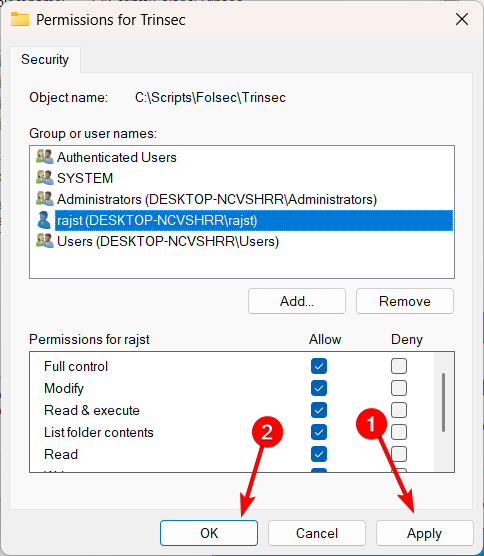Click the Users group icon
Image resolution: width=484 pixels, height=556 pixels.
[x=45, y=241]
